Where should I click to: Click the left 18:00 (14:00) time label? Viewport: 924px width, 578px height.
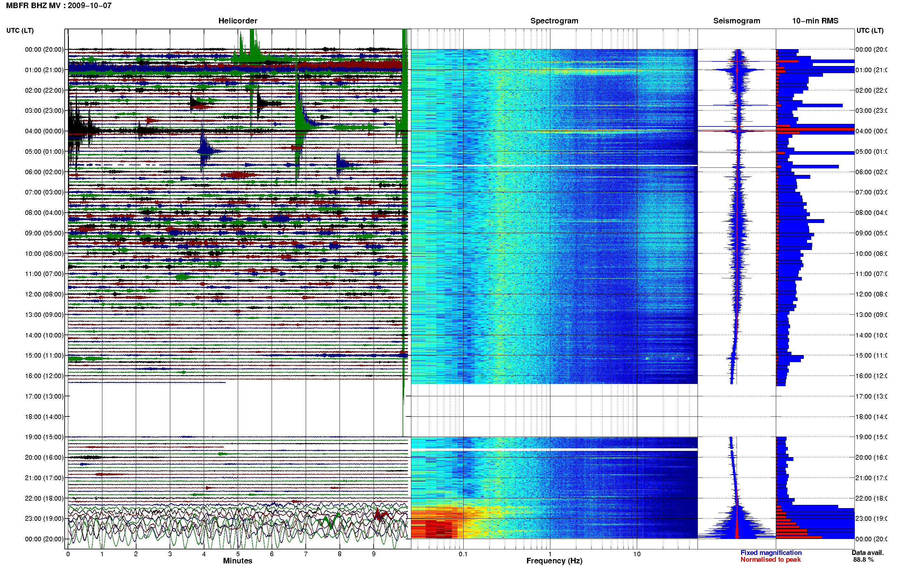click(x=44, y=417)
